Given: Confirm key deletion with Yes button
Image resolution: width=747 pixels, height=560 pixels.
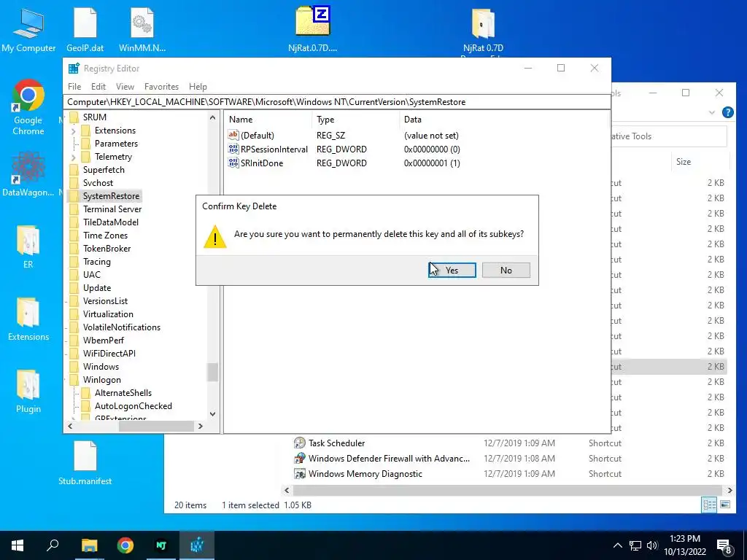Looking at the screenshot, I should [452, 270].
